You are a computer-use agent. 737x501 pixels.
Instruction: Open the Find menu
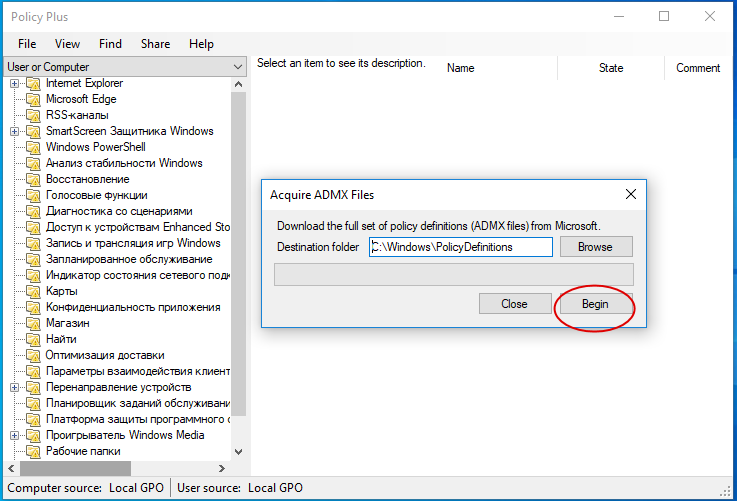click(110, 44)
